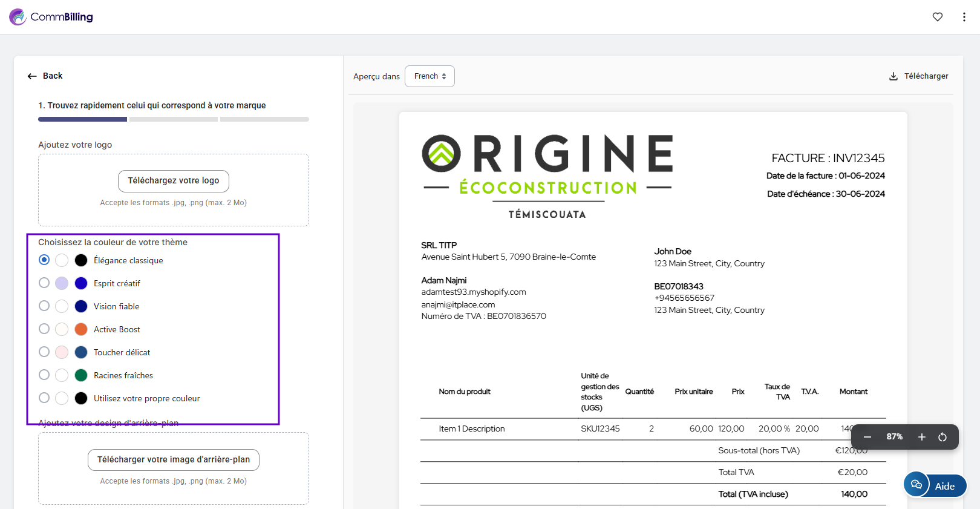Viewport: 980px width, 509px height.
Task: Click the second progress step bar
Action: [173, 119]
